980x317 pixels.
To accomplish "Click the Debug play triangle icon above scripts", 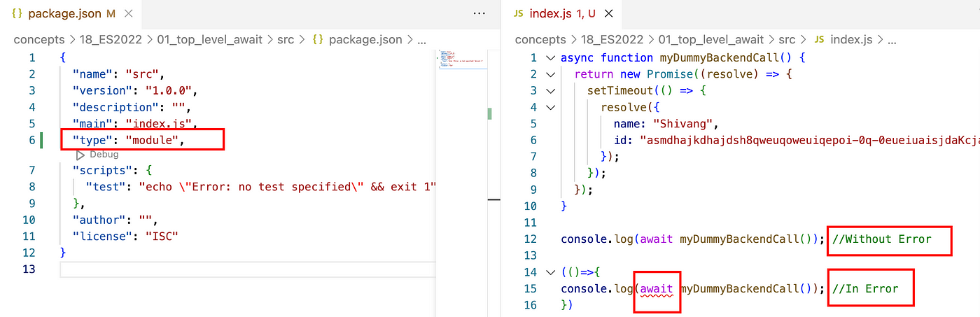I will coord(80,155).
